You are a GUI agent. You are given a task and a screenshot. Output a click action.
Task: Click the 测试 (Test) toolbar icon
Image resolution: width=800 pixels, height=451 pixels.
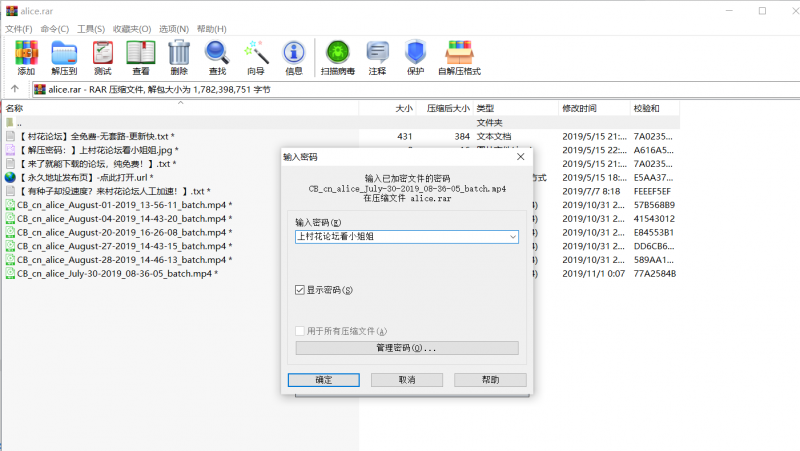102,55
